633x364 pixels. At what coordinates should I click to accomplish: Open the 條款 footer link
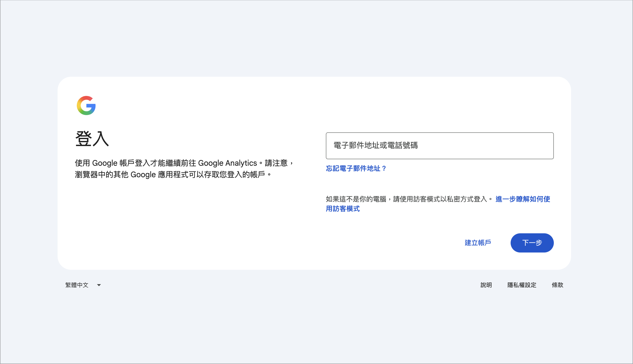557,285
